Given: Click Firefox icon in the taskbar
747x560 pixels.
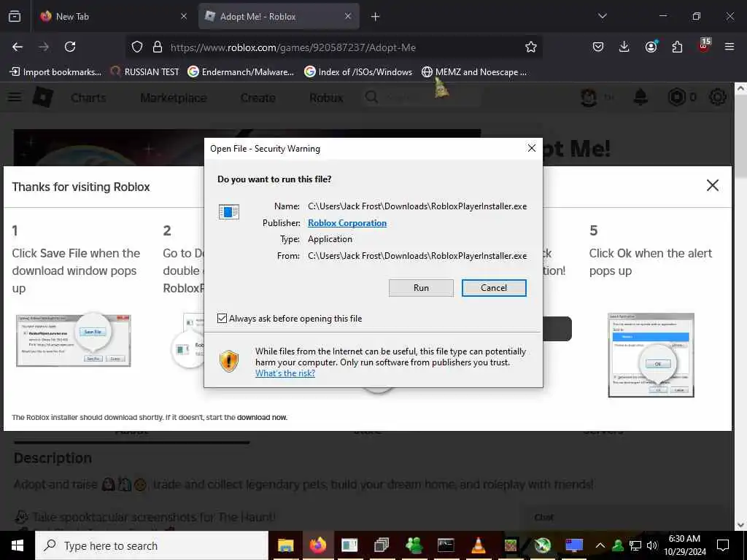Looking at the screenshot, I should (318, 545).
